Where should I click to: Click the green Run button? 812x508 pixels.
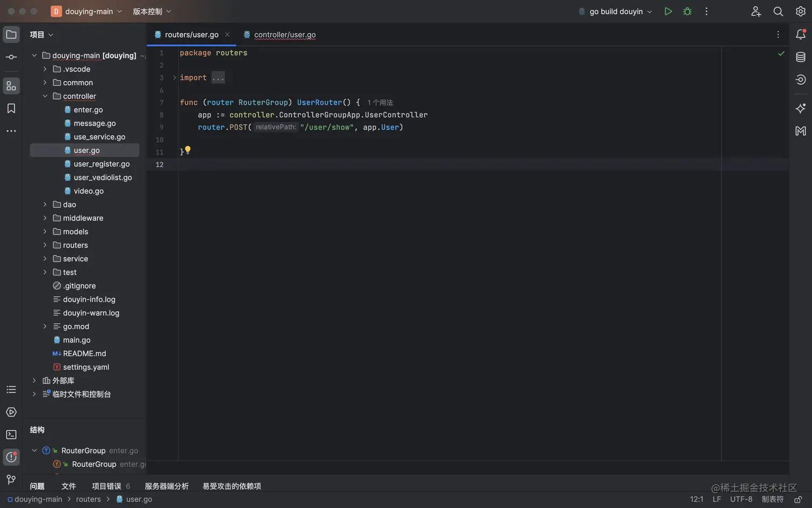668,11
